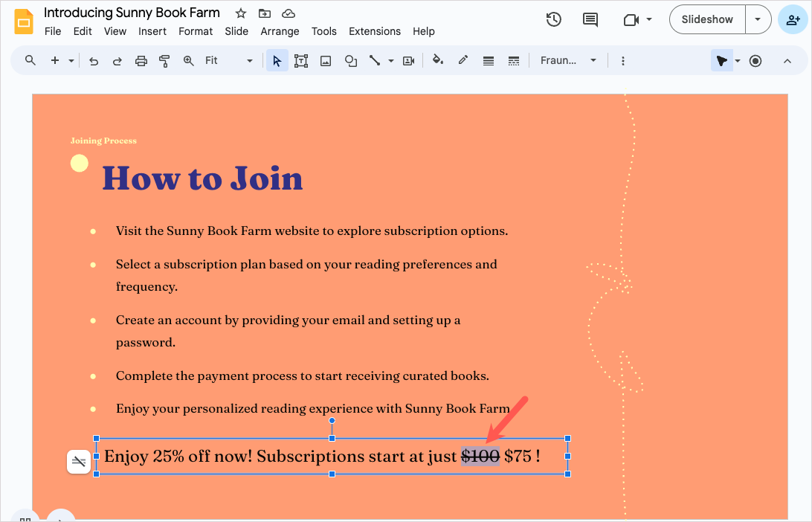Click the share people icon
Image resolution: width=812 pixels, height=522 pixels.
(x=793, y=19)
